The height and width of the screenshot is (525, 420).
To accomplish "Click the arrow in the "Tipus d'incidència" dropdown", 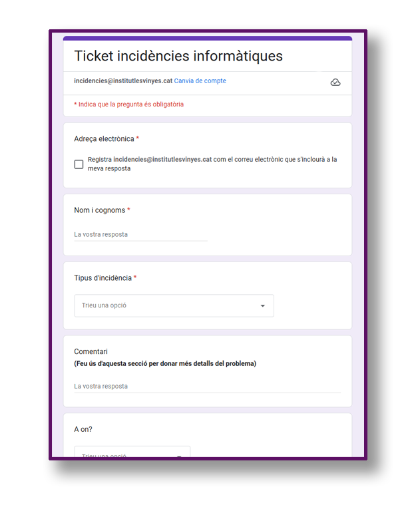I will (x=262, y=306).
